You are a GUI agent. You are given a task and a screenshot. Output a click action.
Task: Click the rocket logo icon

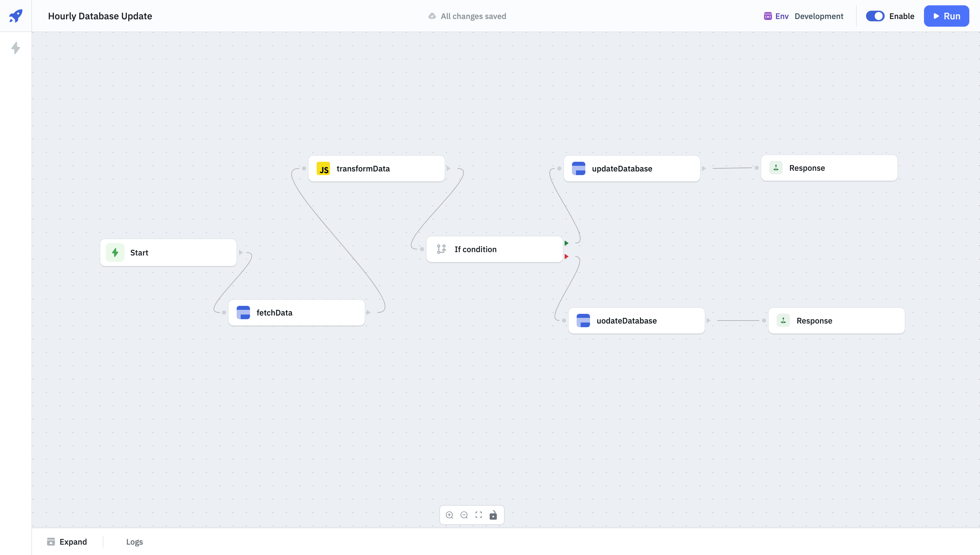click(16, 16)
